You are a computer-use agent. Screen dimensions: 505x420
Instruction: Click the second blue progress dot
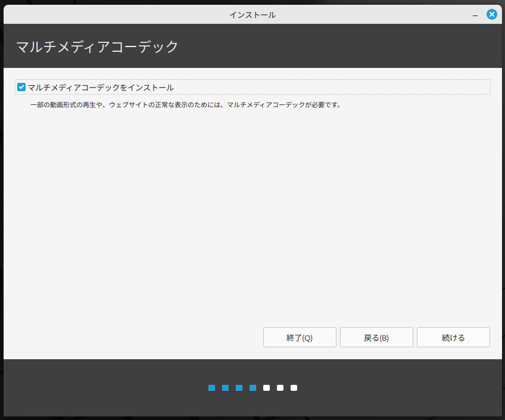click(x=225, y=388)
